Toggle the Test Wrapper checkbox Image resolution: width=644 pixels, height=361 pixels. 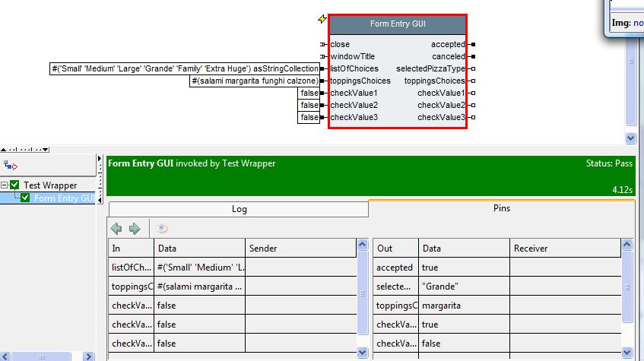pyautogui.click(x=14, y=185)
